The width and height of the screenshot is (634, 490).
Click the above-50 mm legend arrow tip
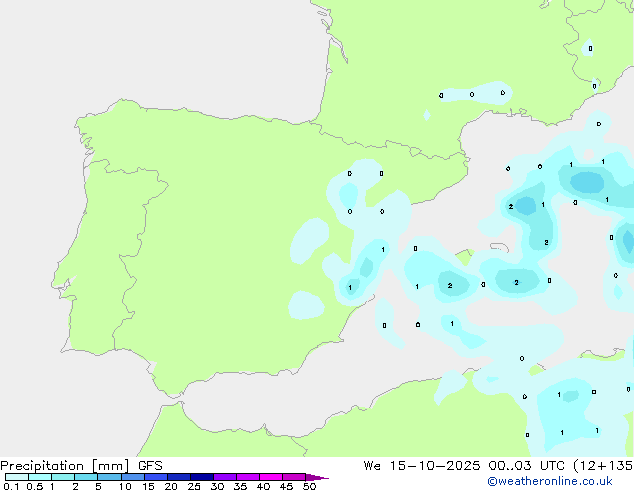point(317,477)
